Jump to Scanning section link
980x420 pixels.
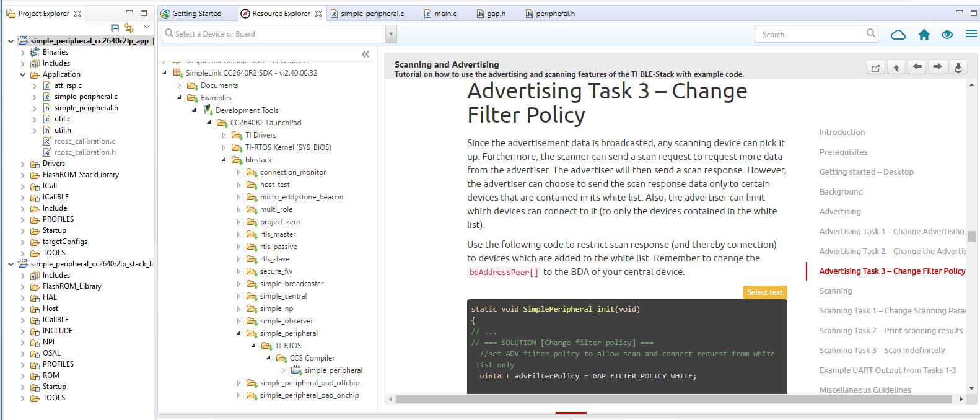(x=835, y=291)
